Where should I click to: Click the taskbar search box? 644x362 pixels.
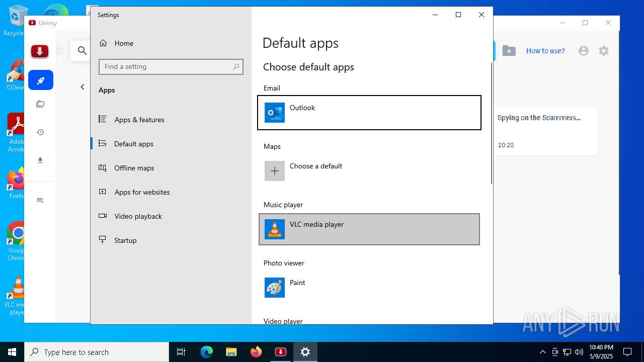click(97, 352)
